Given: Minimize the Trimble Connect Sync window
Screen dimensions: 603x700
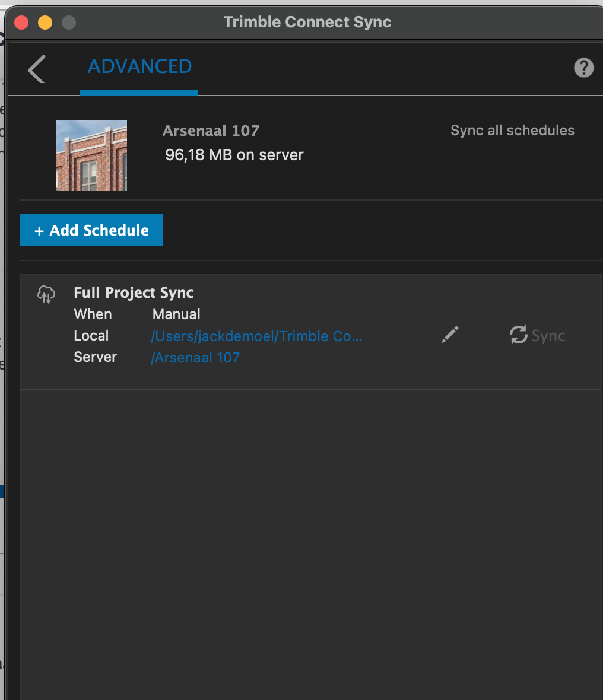Looking at the screenshot, I should pos(45,23).
